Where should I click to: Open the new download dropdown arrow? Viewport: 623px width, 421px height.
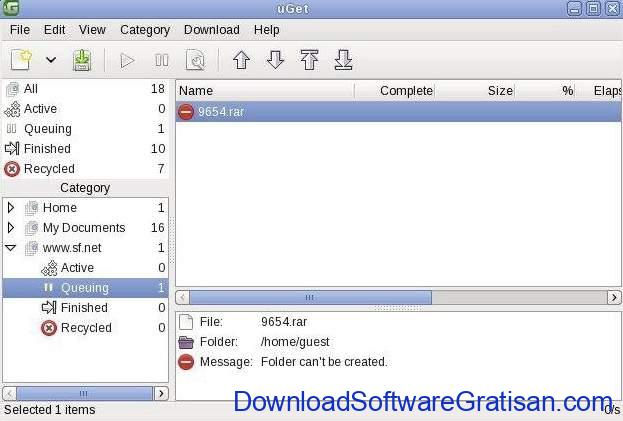click(51, 60)
